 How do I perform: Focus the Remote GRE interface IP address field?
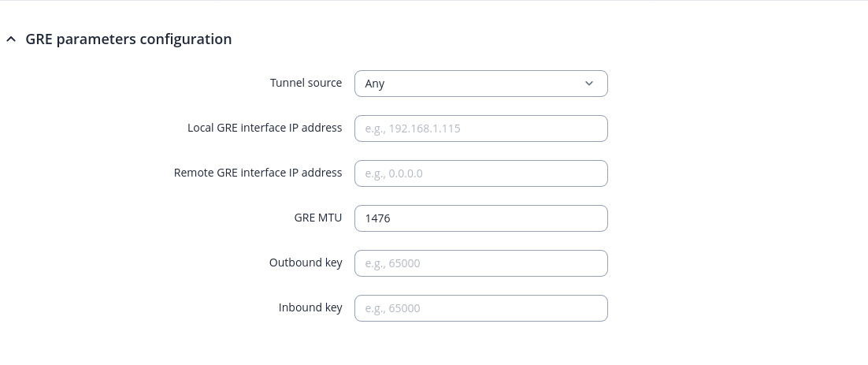tap(480, 173)
